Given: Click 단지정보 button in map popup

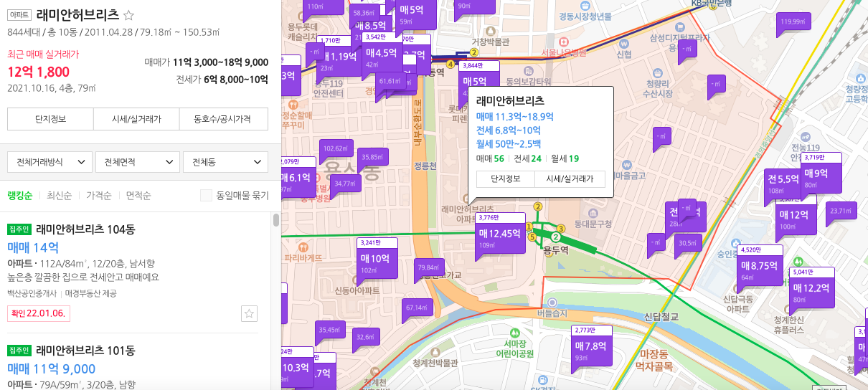Looking at the screenshot, I should pyautogui.click(x=505, y=179).
